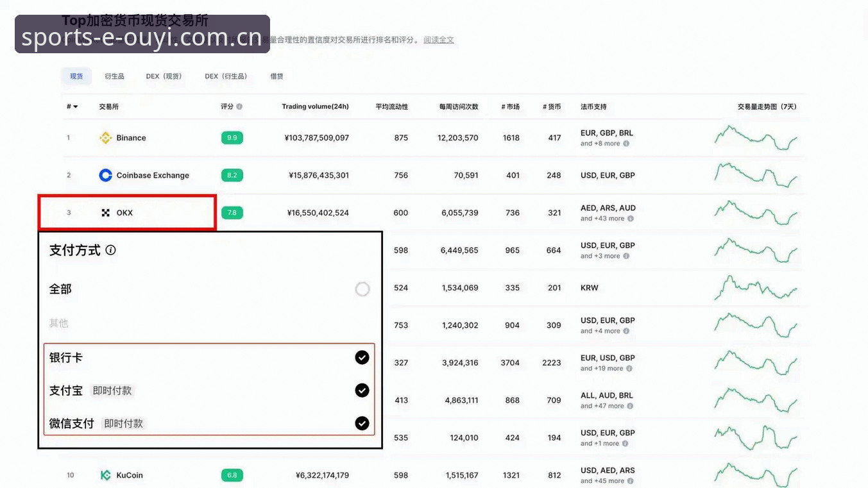The image size is (868, 488).
Task: Click weekly visits value 12,203,570
Action: [x=458, y=138]
